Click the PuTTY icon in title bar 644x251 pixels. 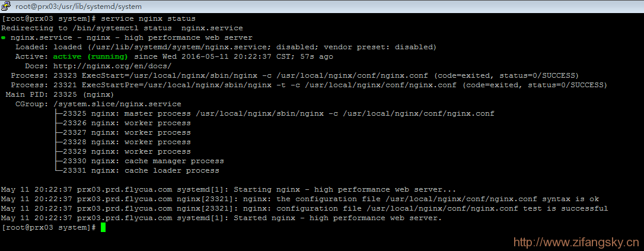coord(6,6)
